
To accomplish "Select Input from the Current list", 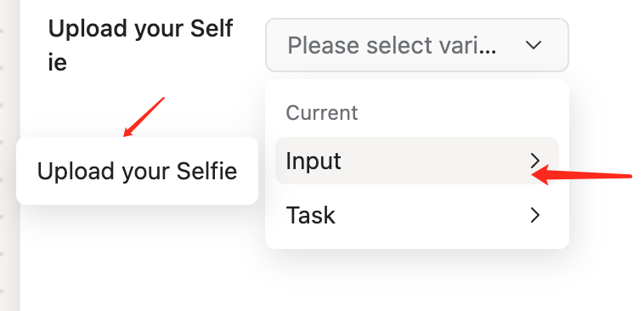I will coord(417,161).
